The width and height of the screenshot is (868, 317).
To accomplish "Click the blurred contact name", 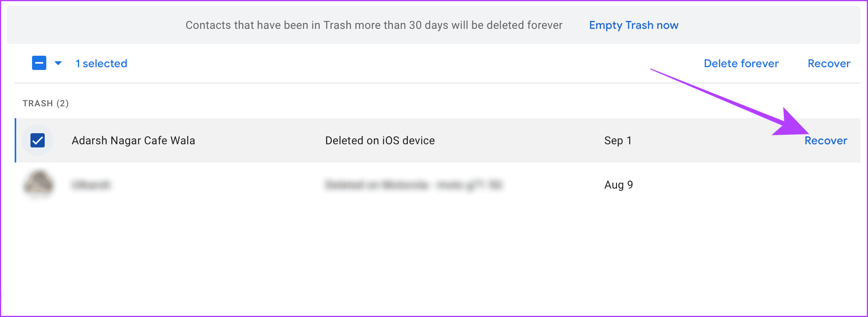I will coord(91,184).
